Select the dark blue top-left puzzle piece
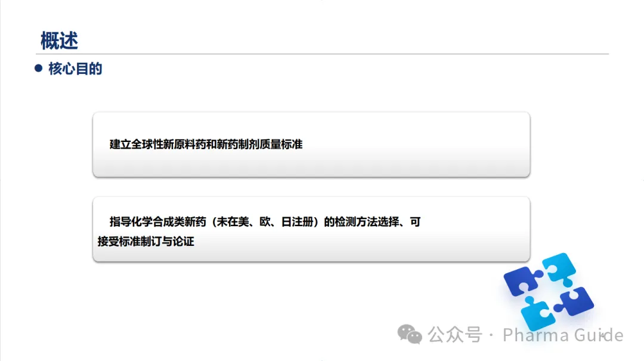The width and height of the screenshot is (644, 361). (x=522, y=280)
